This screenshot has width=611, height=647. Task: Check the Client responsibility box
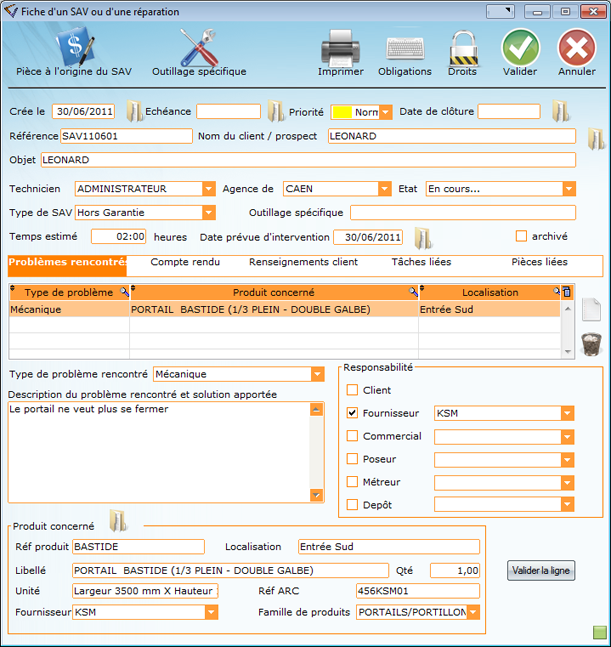[352, 390]
